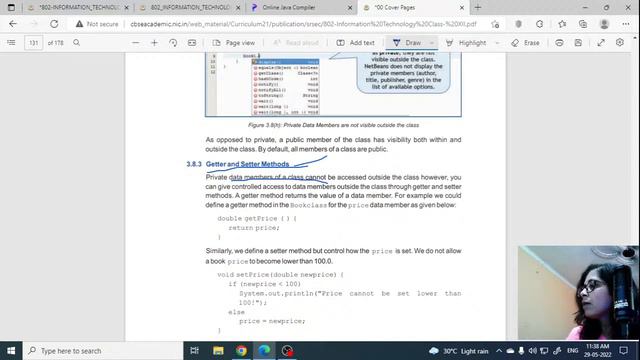Close the 00 Cover Pages tab

click(x=462, y=7)
